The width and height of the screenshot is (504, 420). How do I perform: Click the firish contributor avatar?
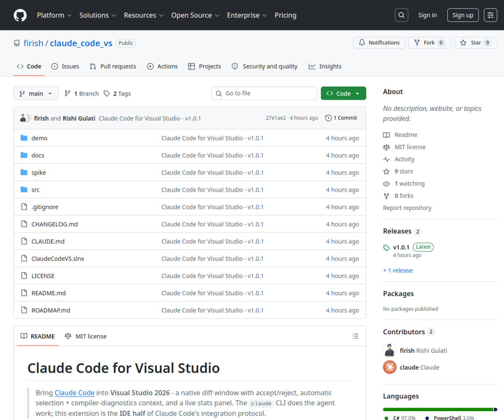coord(390,350)
